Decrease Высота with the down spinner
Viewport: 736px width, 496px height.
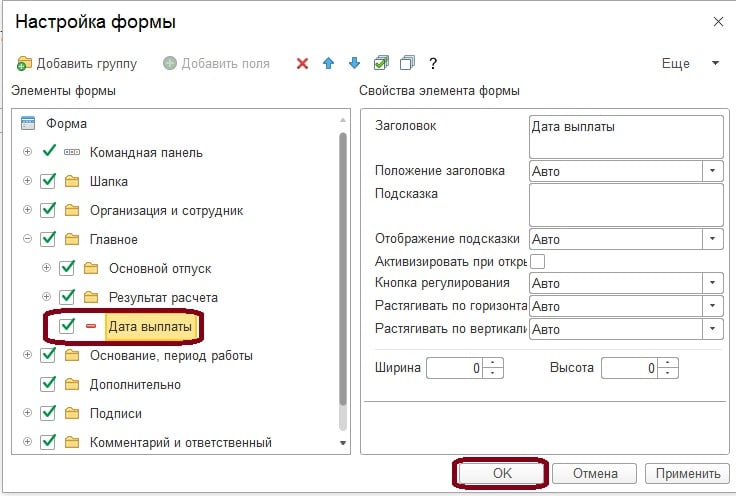coord(668,373)
